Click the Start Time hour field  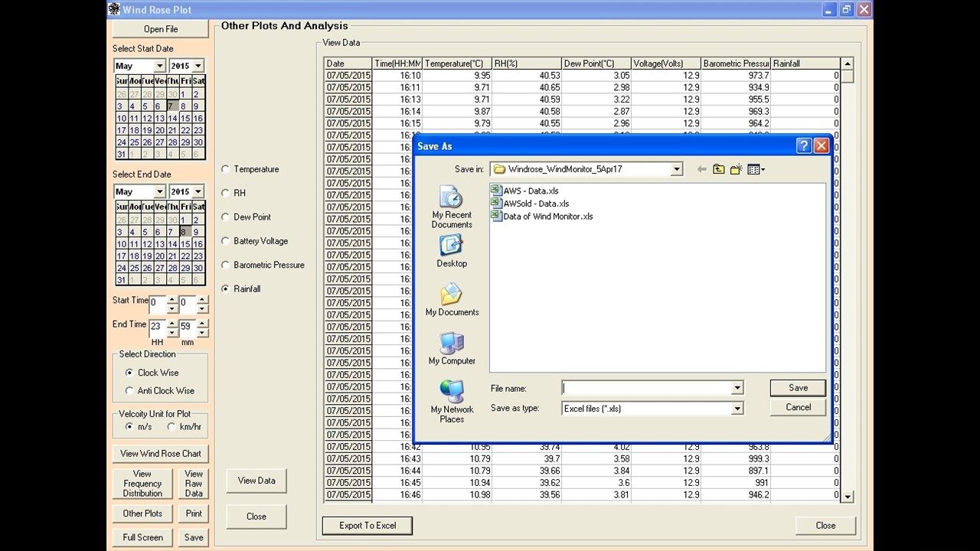(158, 305)
